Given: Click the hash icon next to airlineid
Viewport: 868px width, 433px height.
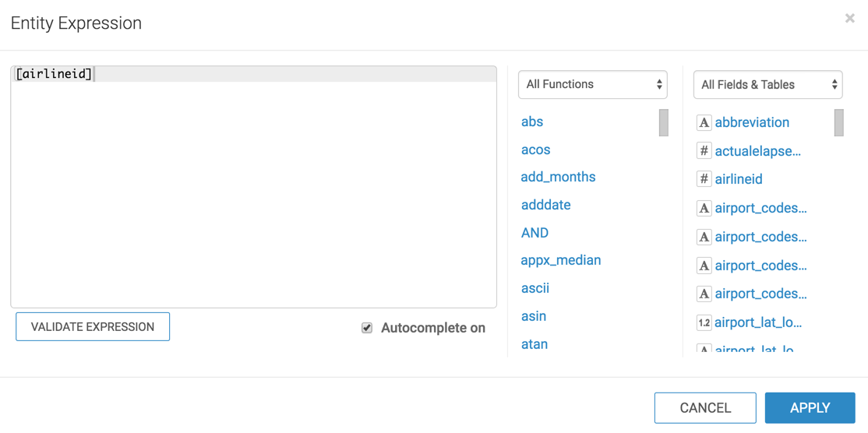Looking at the screenshot, I should [704, 179].
